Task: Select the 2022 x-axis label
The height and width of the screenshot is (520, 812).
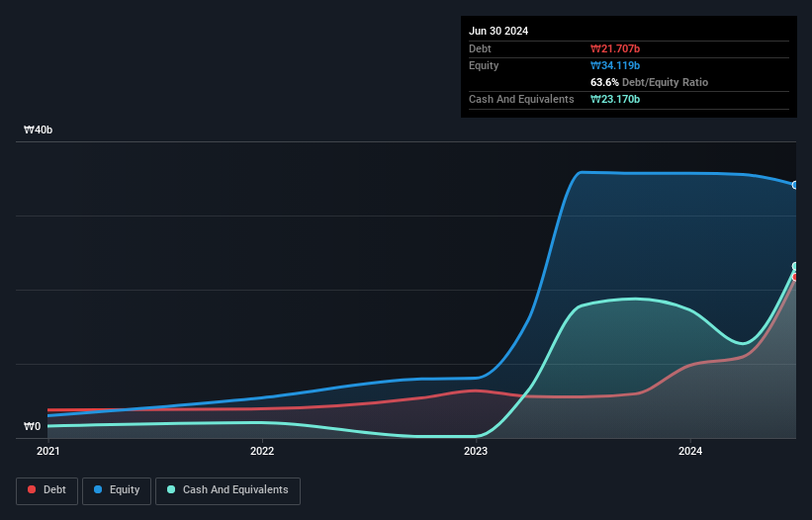Action: tap(262, 451)
